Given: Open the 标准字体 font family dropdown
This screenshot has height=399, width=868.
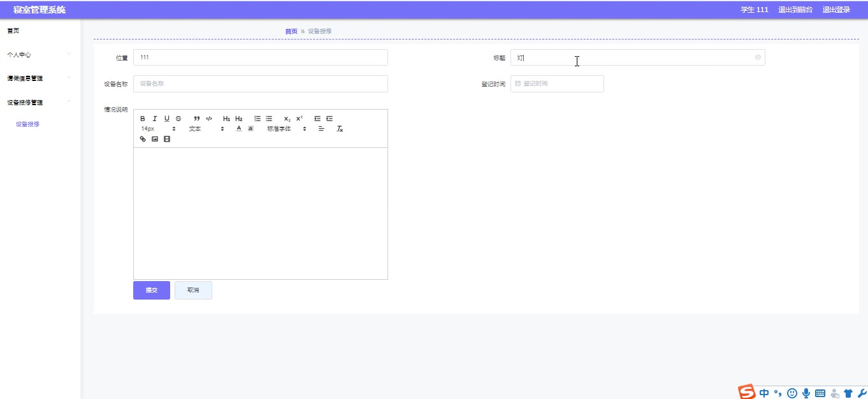Looking at the screenshot, I should (x=287, y=129).
